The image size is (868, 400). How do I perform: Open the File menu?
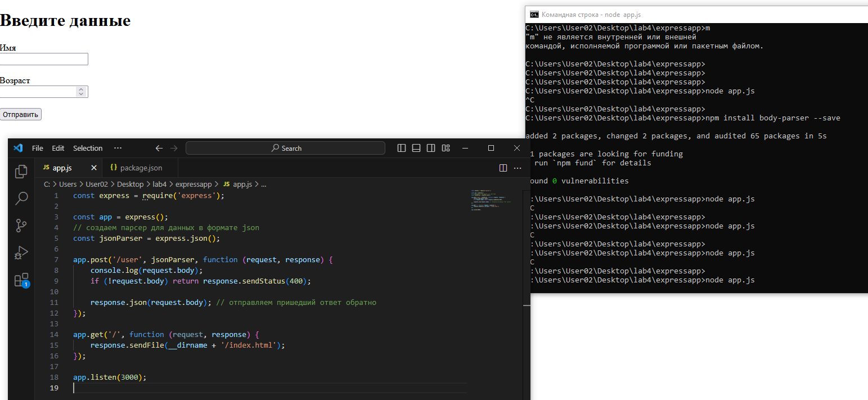click(37, 149)
